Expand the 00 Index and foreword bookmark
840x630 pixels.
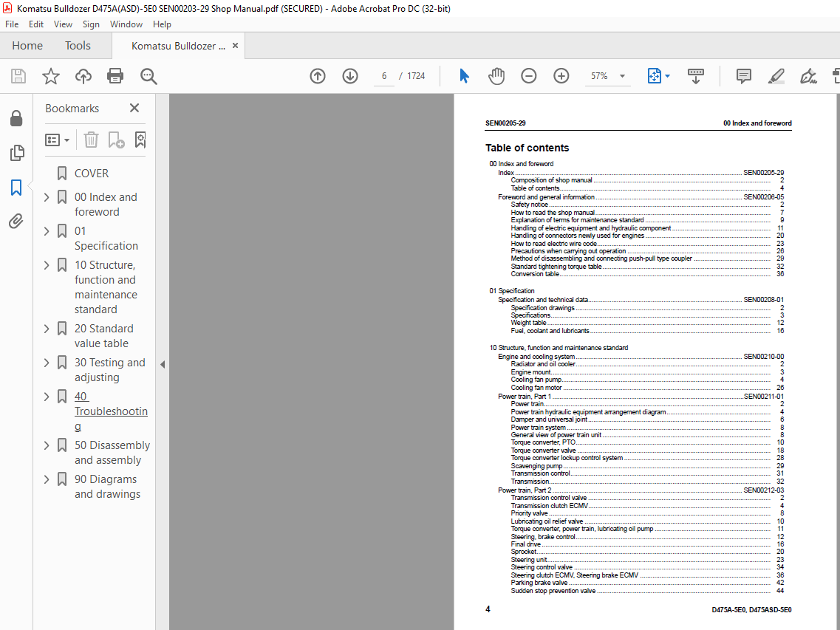(47, 197)
